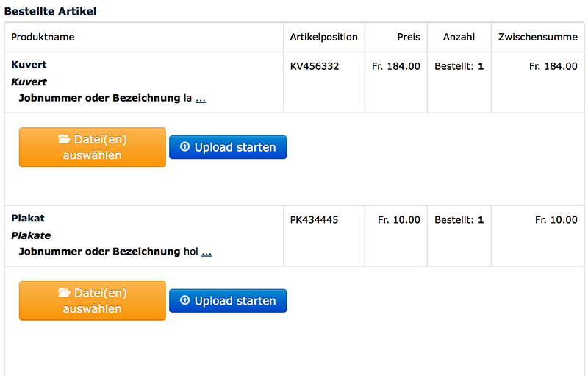Click the Anzahl column header
The image size is (588, 376).
click(x=459, y=37)
